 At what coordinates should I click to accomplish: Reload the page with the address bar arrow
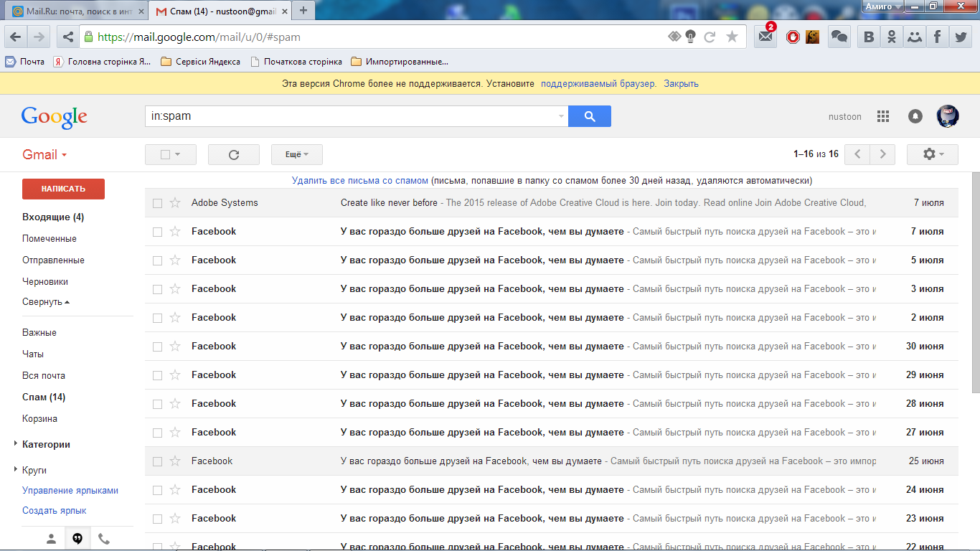click(710, 37)
